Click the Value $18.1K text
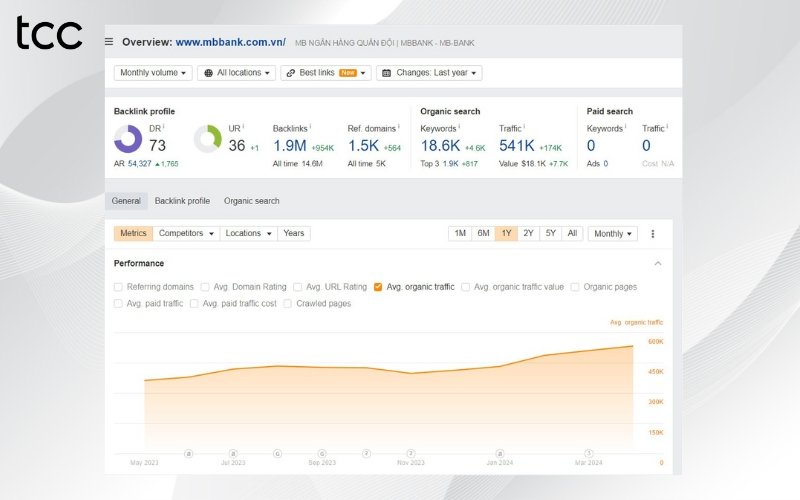This screenshot has width=800, height=500. click(x=522, y=164)
